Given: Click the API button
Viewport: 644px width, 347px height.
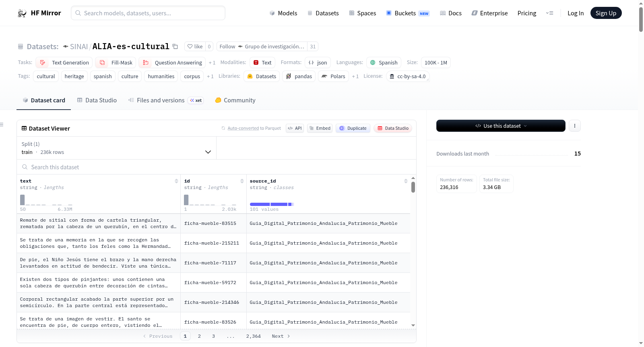Looking at the screenshot, I should pyautogui.click(x=295, y=128).
